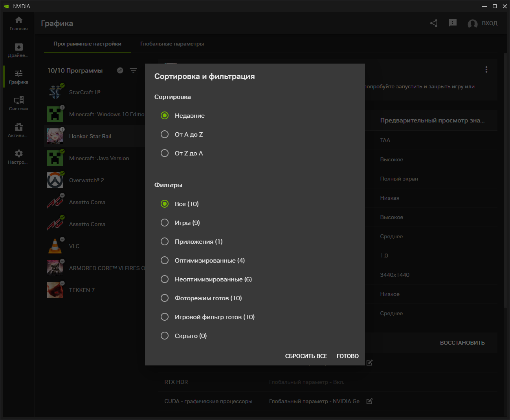Switch to Глобальные параметры tab
This screenshot has width=510, height=420.
pos(172,44)
